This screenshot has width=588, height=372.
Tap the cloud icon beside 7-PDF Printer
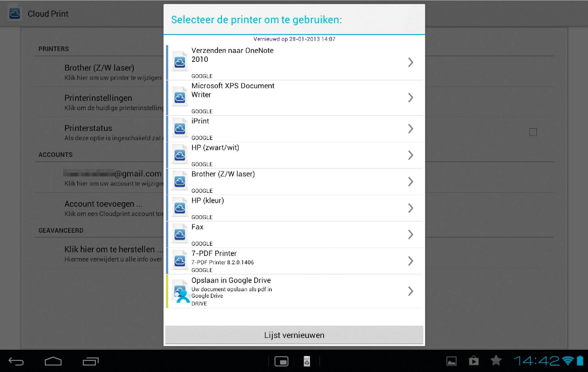coord(180,261)
